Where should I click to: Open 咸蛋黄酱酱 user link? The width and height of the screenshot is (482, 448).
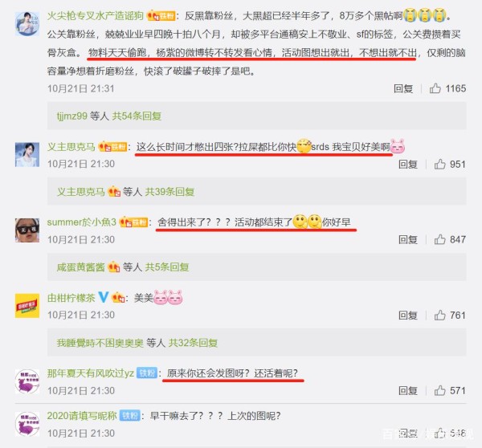coord(81,267)
